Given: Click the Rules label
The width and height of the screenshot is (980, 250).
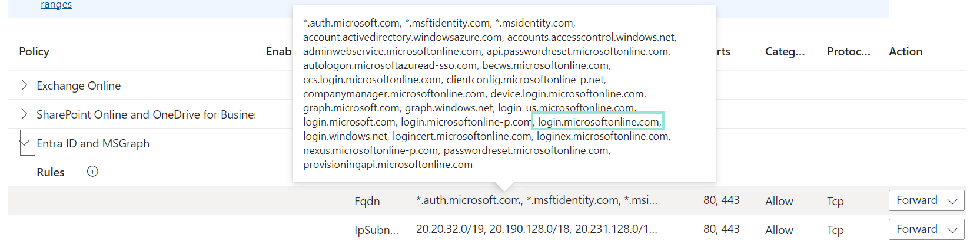Looking at the screenshot, I should pos(51,173).
